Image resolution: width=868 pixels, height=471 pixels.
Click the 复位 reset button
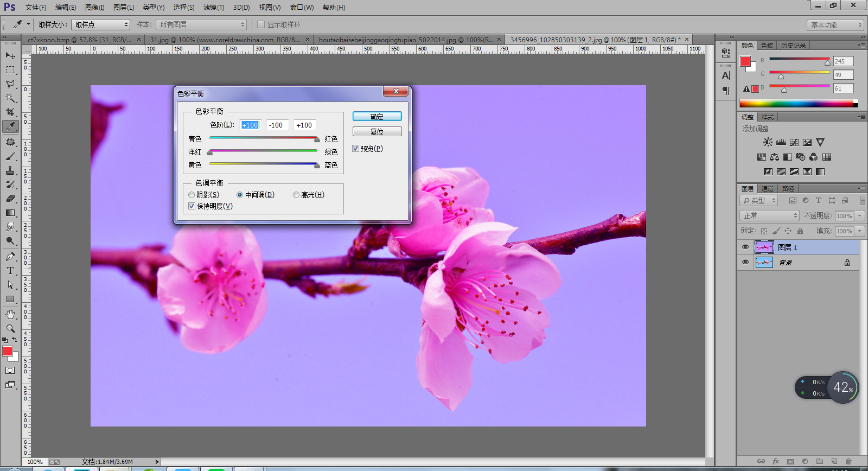point(377,132)
